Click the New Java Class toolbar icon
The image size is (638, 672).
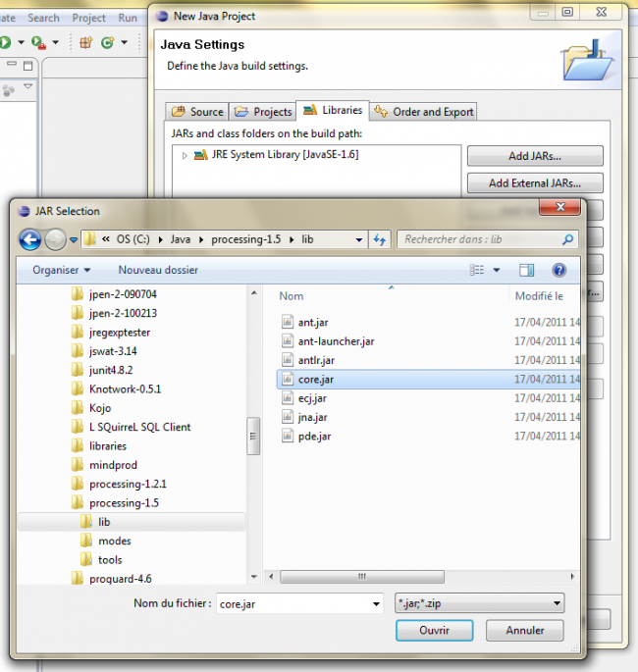108,42
